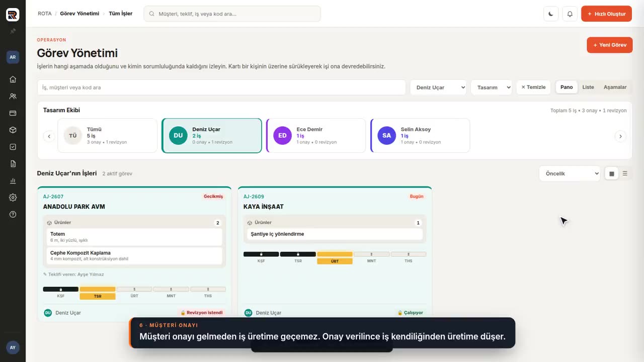Toggle the sidebar pin icon
644x362 pixels.
[x=13, y=31]
